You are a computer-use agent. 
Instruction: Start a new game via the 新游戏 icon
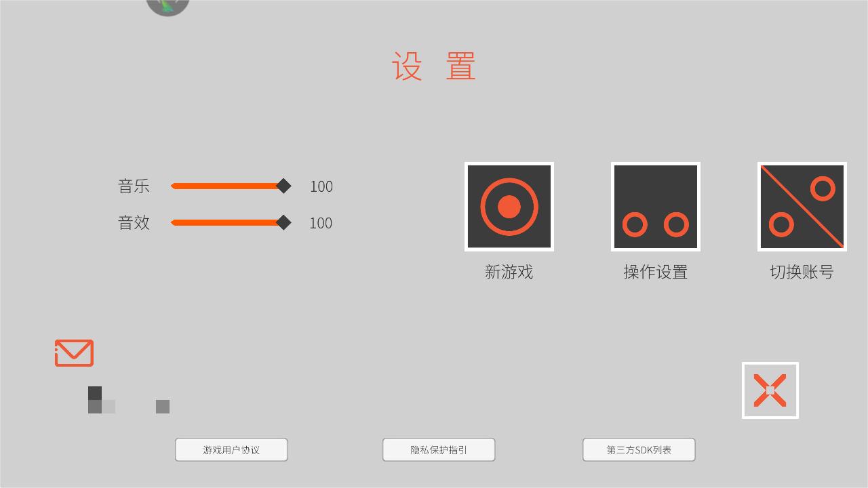point(509,207)
